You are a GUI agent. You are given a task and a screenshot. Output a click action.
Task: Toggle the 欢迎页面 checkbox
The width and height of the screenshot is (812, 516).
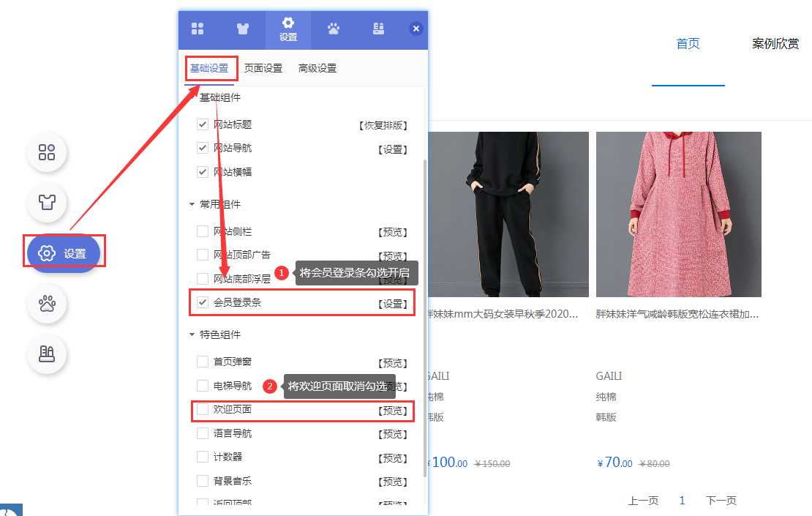click(x=203, y=409)
